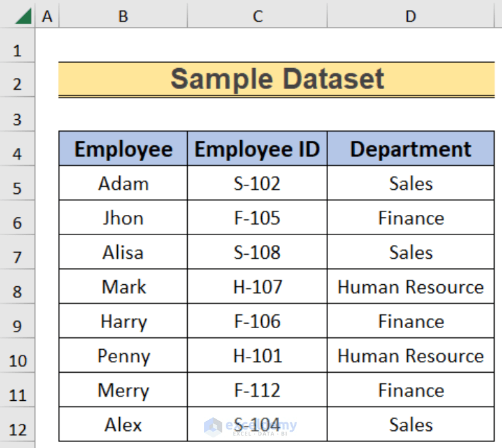The width and height of the screenshot is (502, 448).
Task: Select the cell containing Jhon
Action: click(x=123, y=217)
